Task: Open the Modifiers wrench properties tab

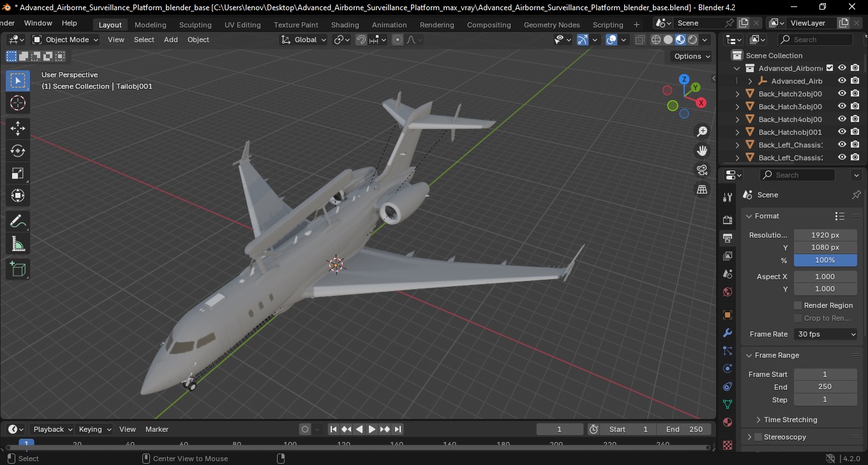Action: (x=727, y=333)
